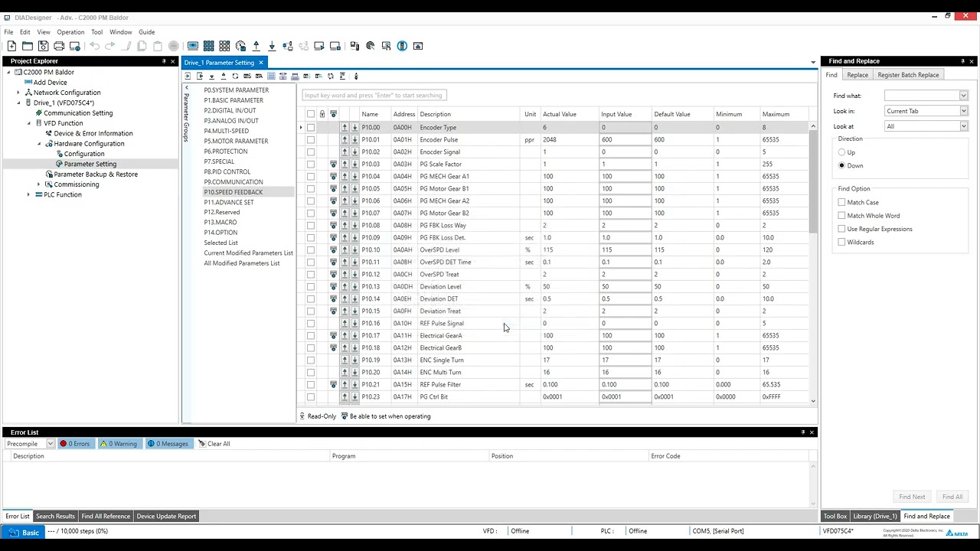Click the Save project disk icon
980x551 pixels.
pyautogui.click(x=43, y=46)
